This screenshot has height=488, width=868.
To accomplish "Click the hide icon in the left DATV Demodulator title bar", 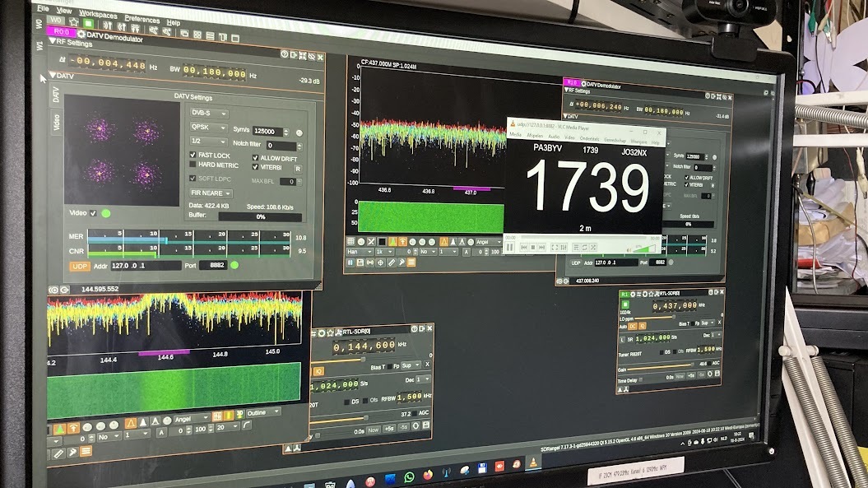I will pyautogui.click(x=311, y=57).
